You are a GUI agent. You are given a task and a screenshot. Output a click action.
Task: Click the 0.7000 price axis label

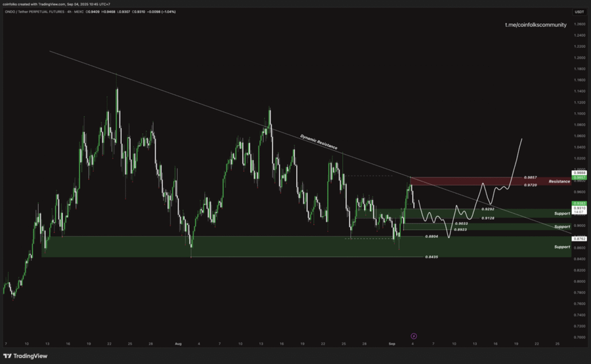point(579,337)
